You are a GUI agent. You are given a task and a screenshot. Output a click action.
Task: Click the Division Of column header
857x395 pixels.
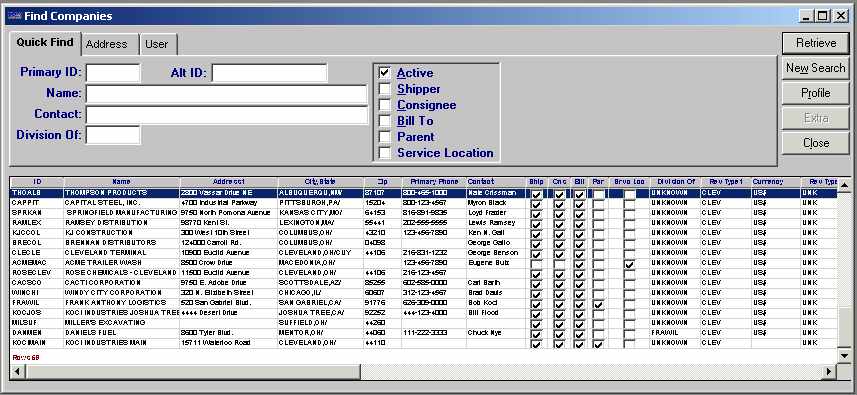coord(675,182)
